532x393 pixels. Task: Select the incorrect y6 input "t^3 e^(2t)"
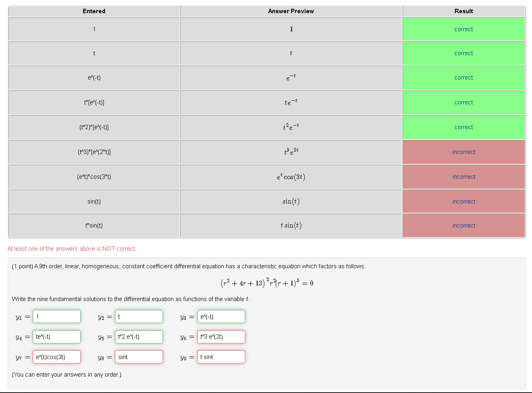click(221, 337)
